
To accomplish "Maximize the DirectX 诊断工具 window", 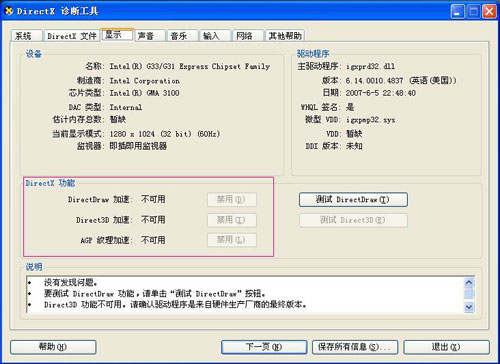I will pos(473,12).
